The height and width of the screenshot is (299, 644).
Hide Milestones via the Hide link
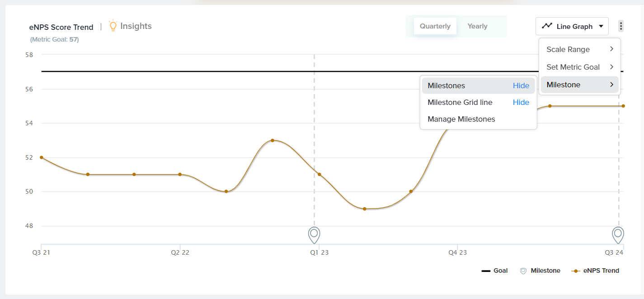[521, 85]
